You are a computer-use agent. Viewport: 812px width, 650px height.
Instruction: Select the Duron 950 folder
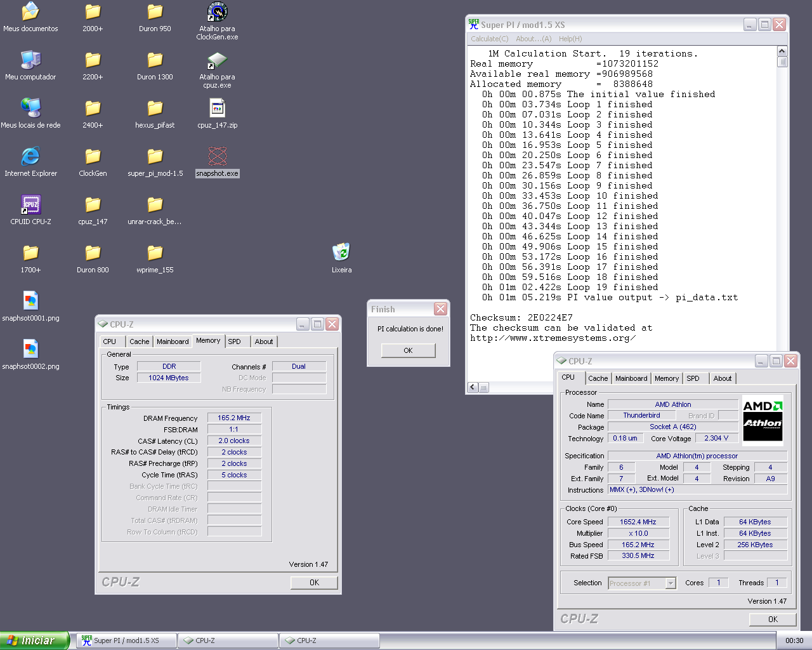(155, 17)
